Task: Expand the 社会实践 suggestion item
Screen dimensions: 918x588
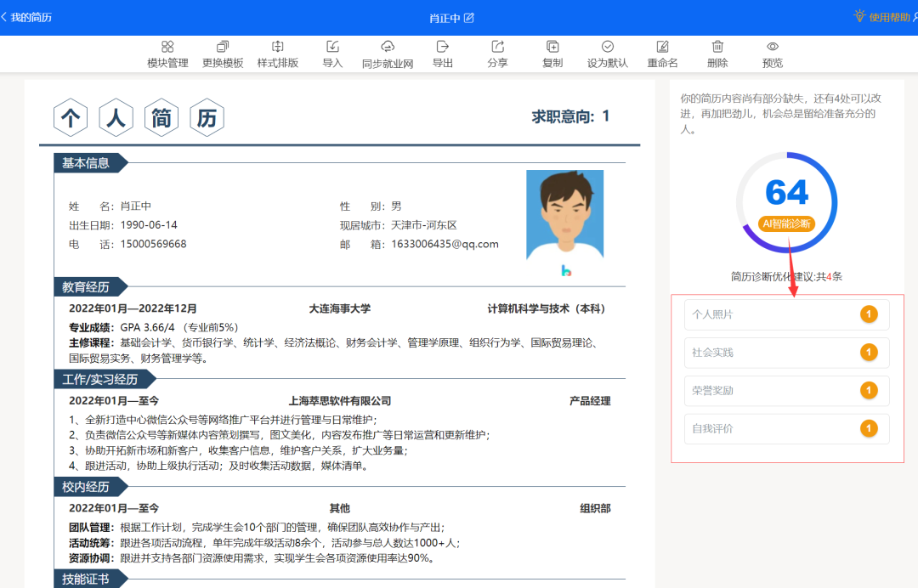Action: [786, 353]
